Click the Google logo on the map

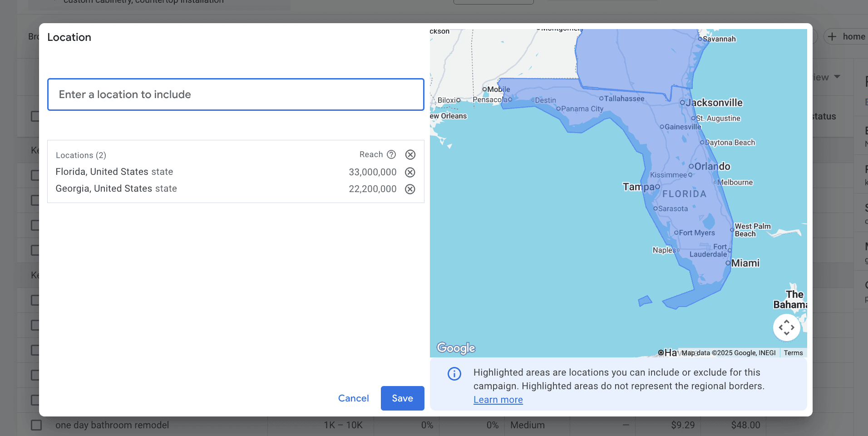pyautogui.click(x=456, y=348)
